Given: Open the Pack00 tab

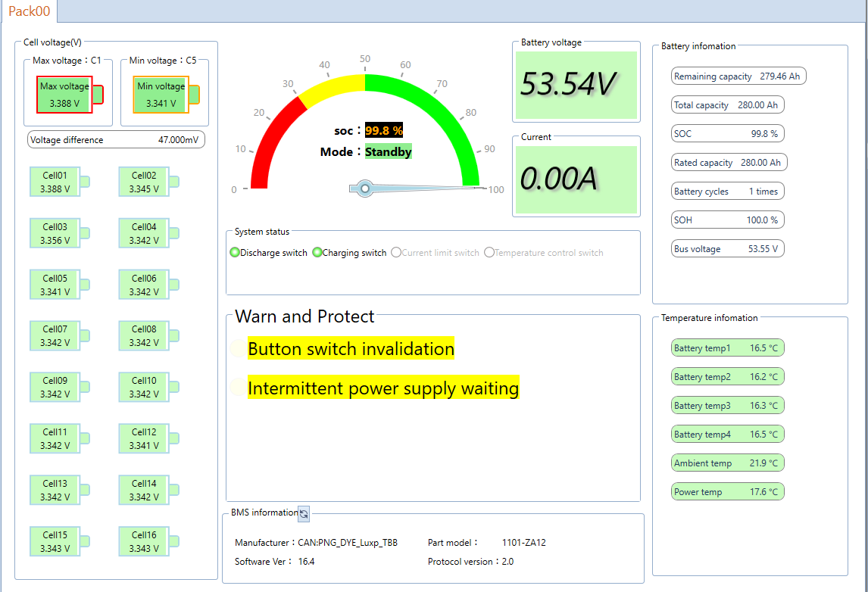Looking at the screenshot, I should pos(30,11).
